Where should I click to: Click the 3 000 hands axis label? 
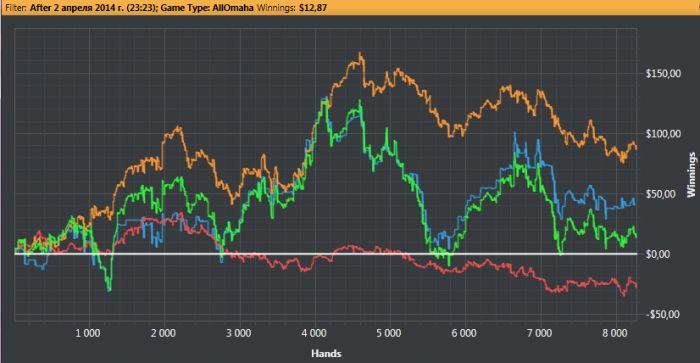(x=238, y=333)
